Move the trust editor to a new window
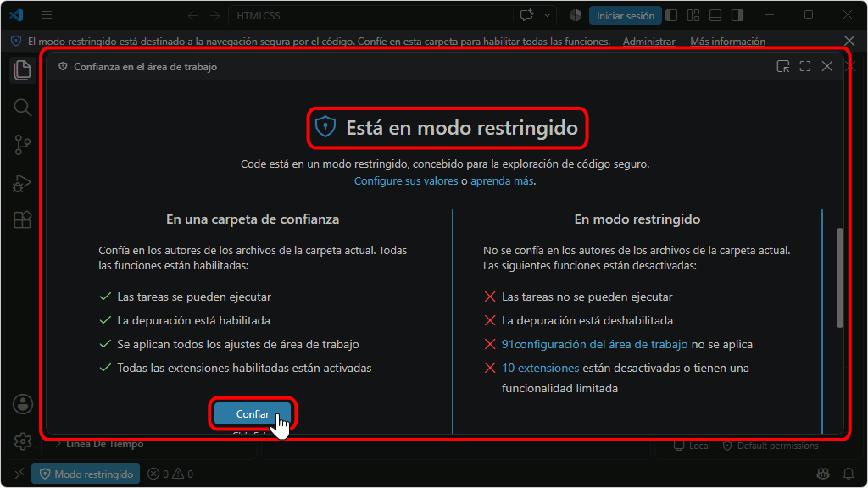Image resolution: width=868 pixels, height=488 pixels. (x=782, y=66)
